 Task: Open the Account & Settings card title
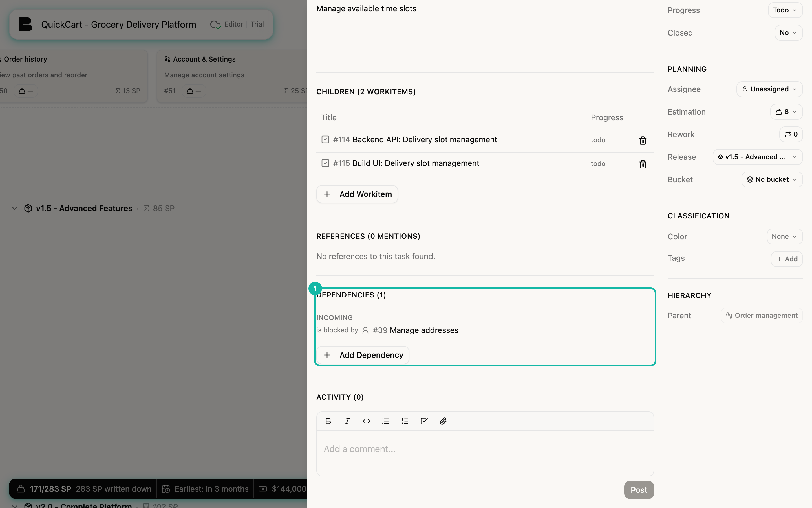tap(204, 59)
